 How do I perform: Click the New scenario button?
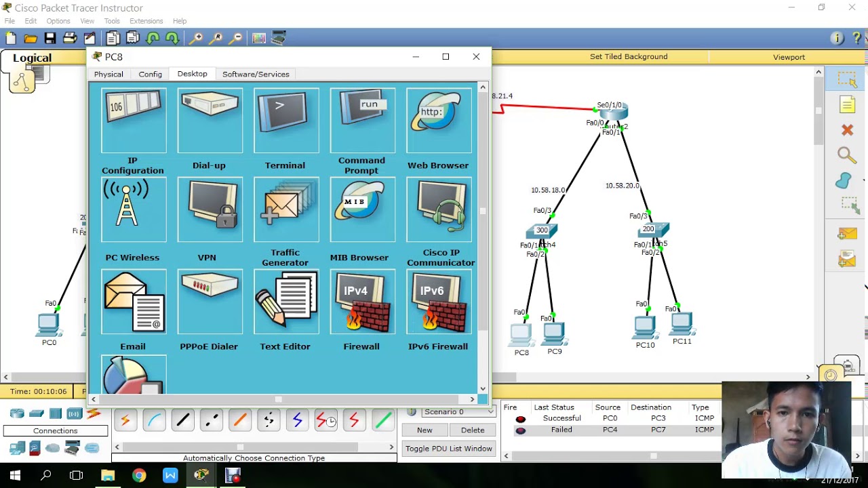425,430
